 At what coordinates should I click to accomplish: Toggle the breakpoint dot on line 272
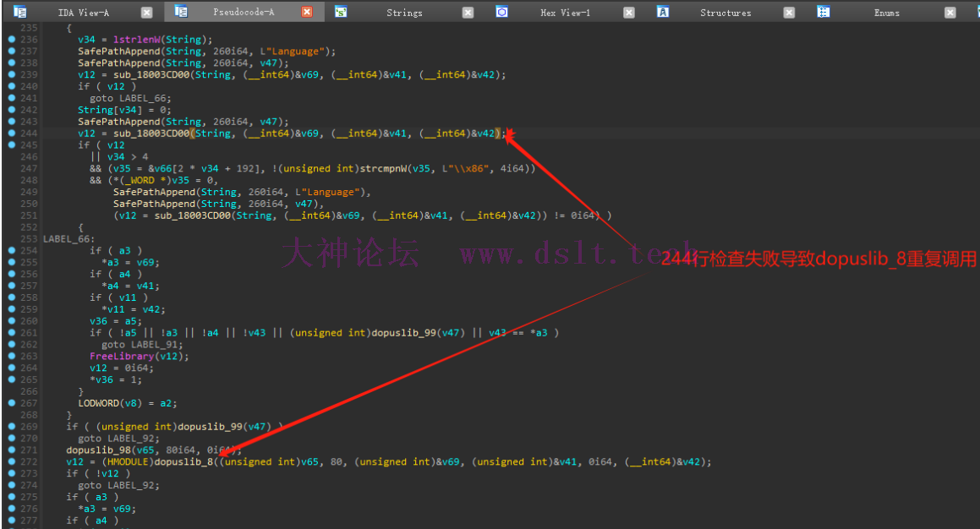[x=12, y=462]
